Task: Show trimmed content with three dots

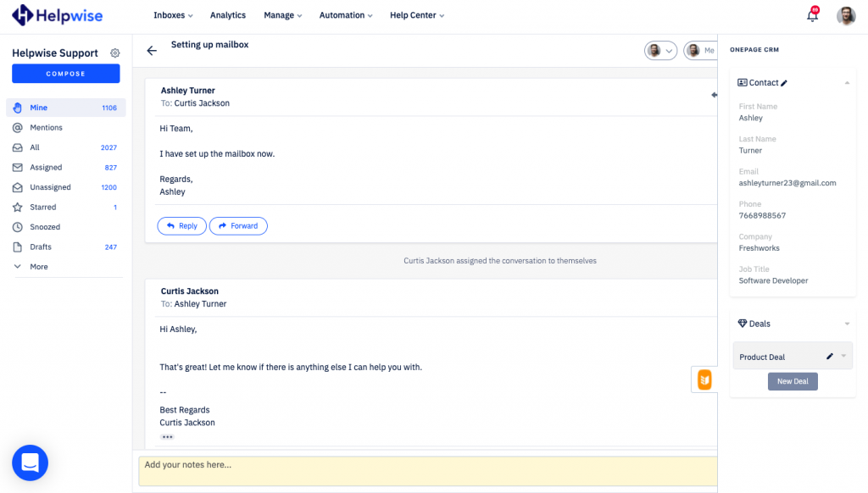Action: coord(167,437)
